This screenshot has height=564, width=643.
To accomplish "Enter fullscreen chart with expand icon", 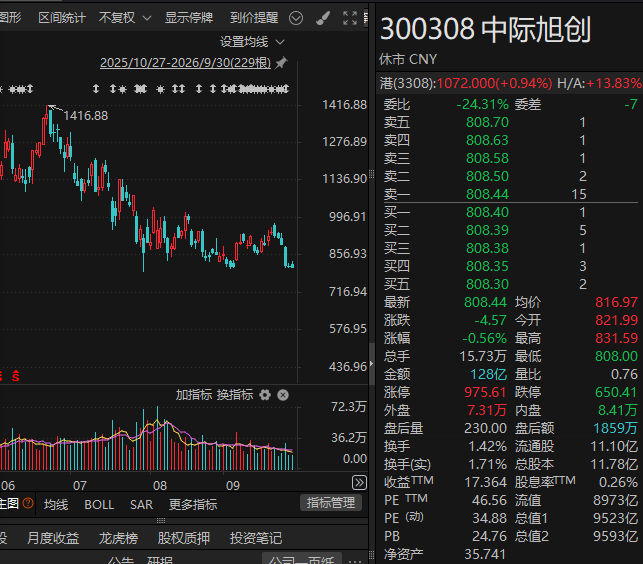I will coord(350,18).
